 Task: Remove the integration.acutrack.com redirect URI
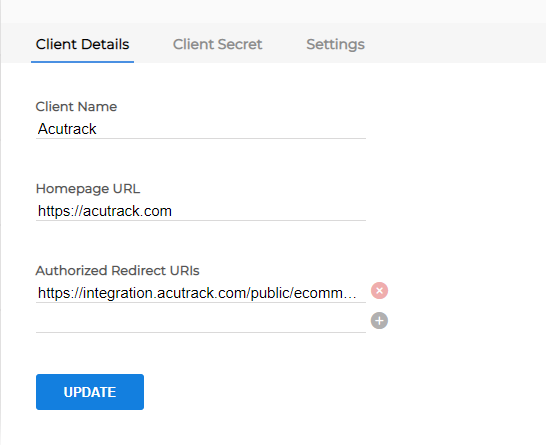coord(379,290)
